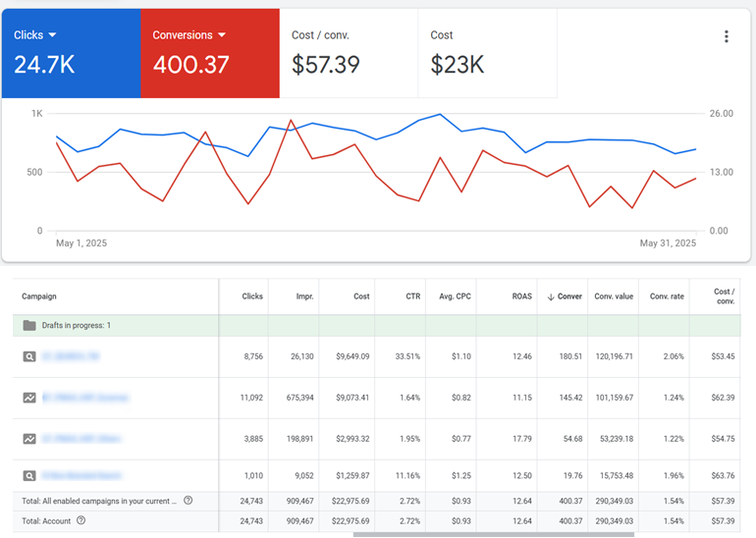Viewport: 756px width, 538px height.
Task: Open the campaign link with $9,649.09 cost
Action: (71, 356)
